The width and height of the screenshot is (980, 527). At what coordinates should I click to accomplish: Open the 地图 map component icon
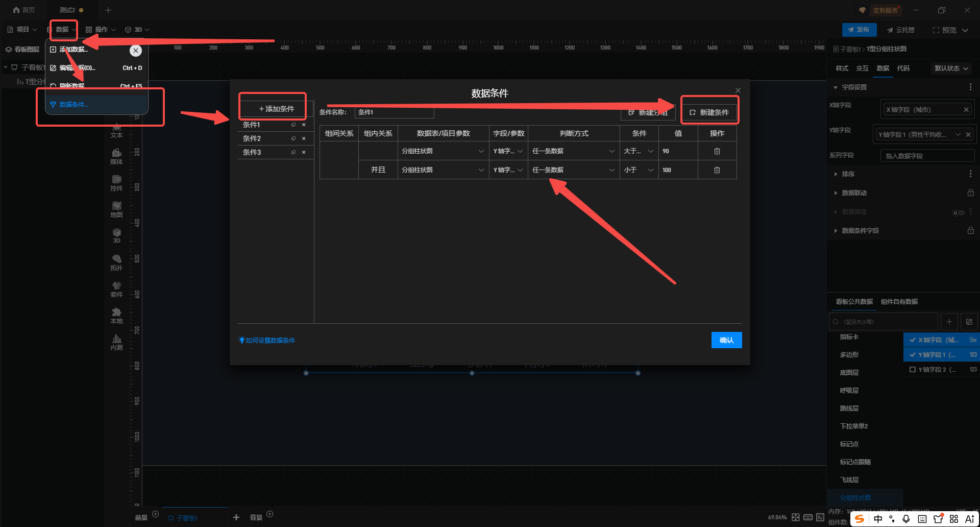116,209
